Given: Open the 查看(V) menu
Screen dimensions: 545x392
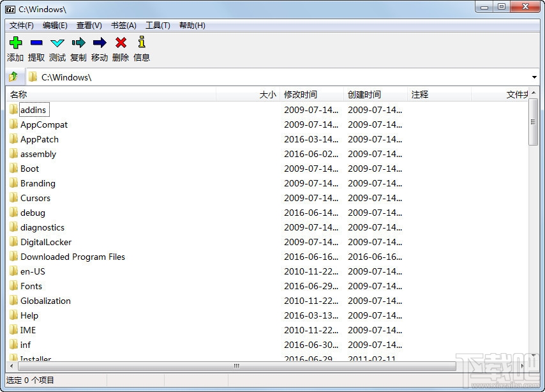Looking at the screenshot, I should click(89, 25).
